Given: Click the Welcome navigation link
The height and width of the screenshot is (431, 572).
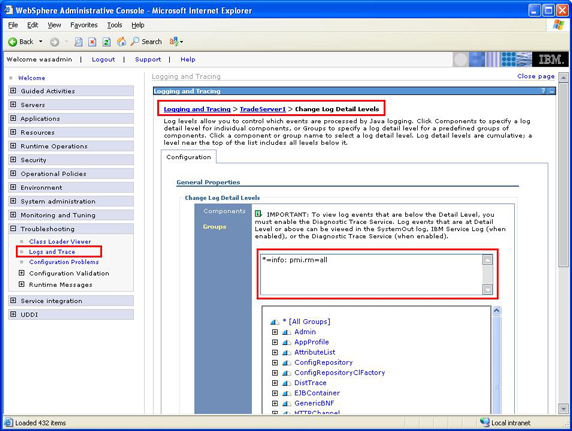Looking at the screenshot, I should point(32,78).
